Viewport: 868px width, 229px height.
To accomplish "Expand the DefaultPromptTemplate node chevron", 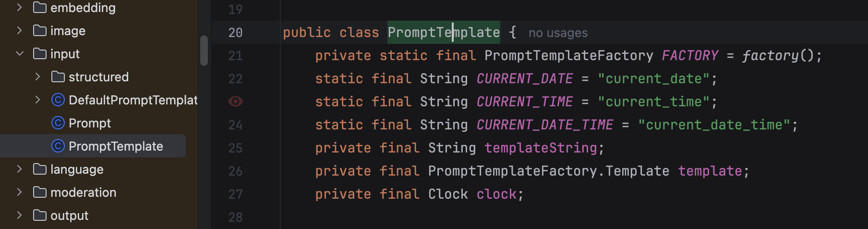I will (38, 100).
